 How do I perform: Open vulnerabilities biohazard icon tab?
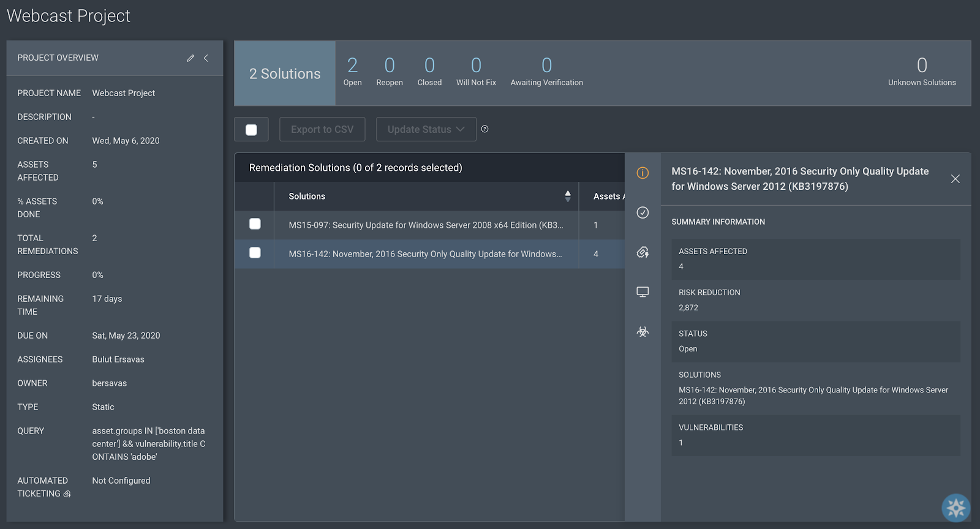click(x=643, y=332)
